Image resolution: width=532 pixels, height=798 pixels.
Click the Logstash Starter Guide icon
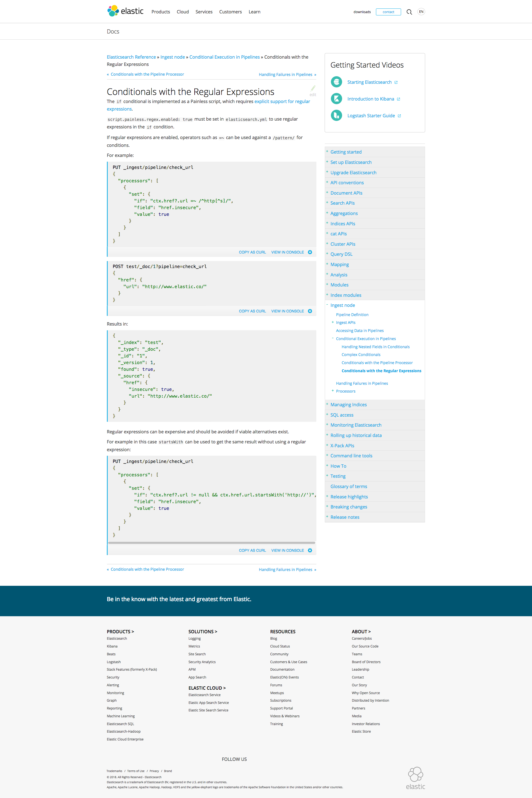coord(336,116)
